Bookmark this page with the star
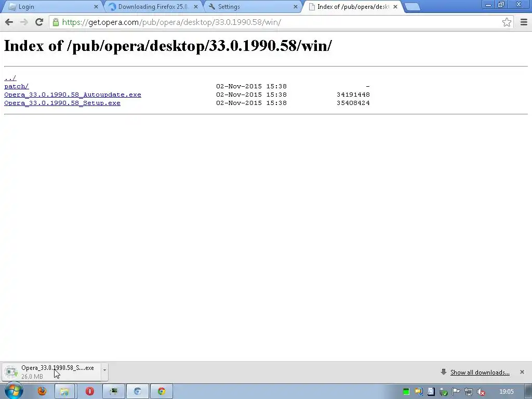532x399 pixels. (x=507, y=22)
